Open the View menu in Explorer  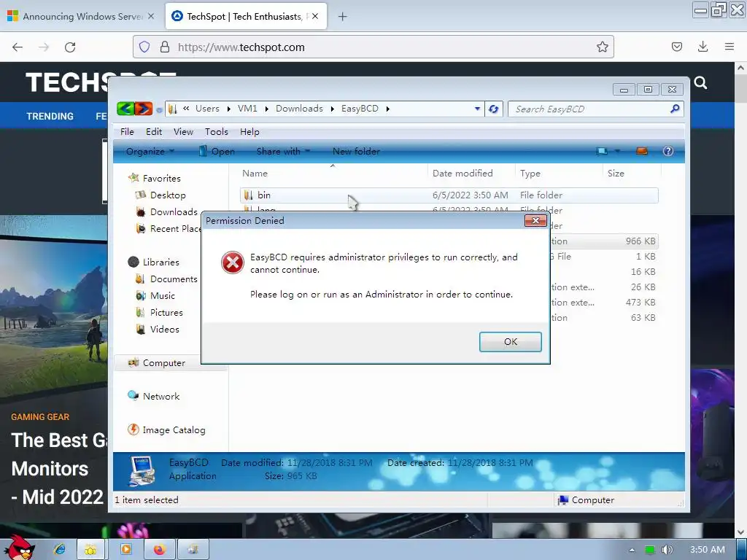click(183, 132)
